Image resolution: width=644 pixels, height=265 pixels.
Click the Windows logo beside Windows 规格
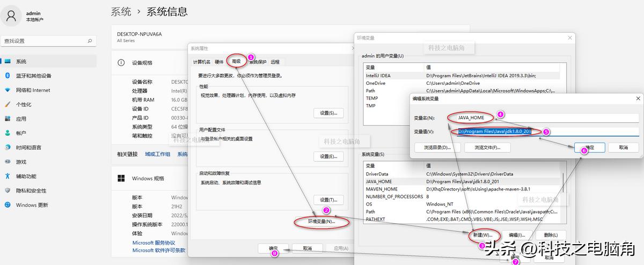point(121,178)
